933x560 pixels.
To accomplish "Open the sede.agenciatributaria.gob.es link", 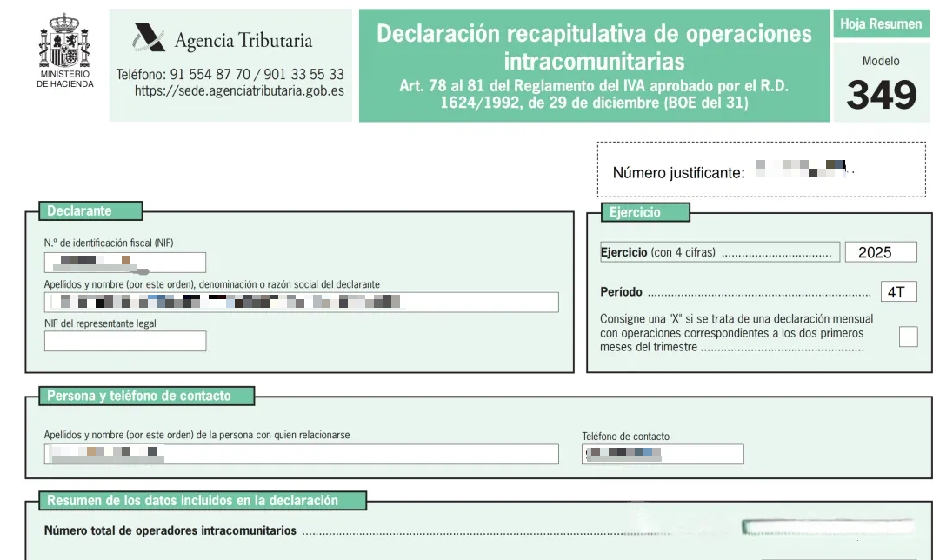I will click(239, 90).
